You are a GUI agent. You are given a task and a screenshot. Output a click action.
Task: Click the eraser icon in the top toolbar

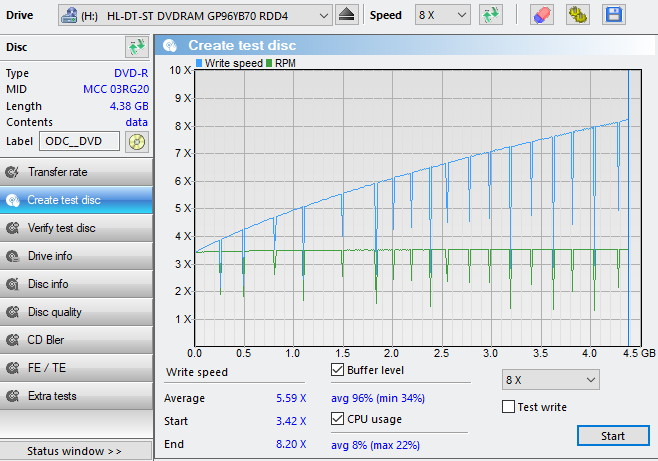(541, 15)
